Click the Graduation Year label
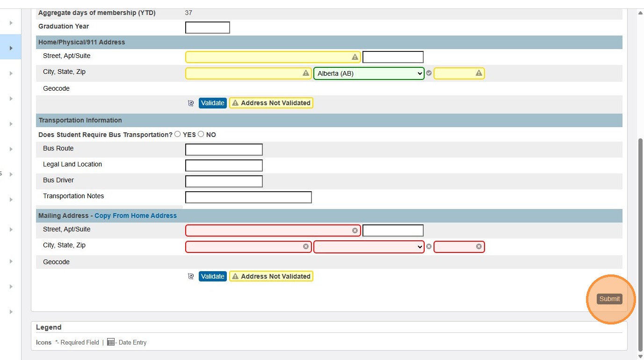This screenshot has width=644, height=360. (64, 26)
